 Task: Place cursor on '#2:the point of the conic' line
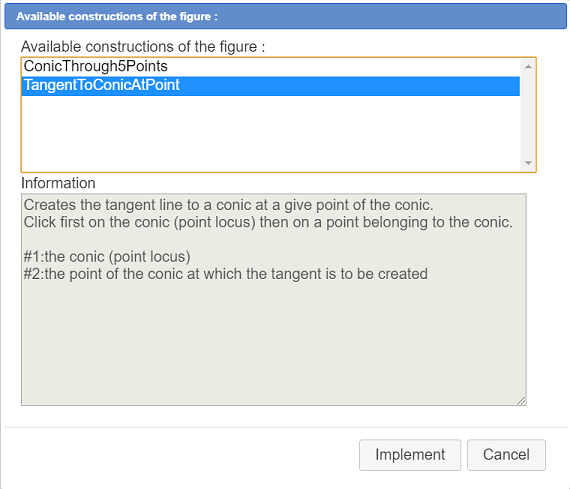pos(225,274)
